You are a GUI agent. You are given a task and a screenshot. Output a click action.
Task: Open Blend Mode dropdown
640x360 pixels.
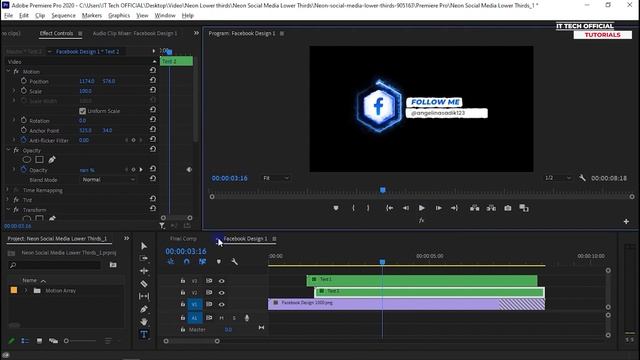(x=108, y=180)
